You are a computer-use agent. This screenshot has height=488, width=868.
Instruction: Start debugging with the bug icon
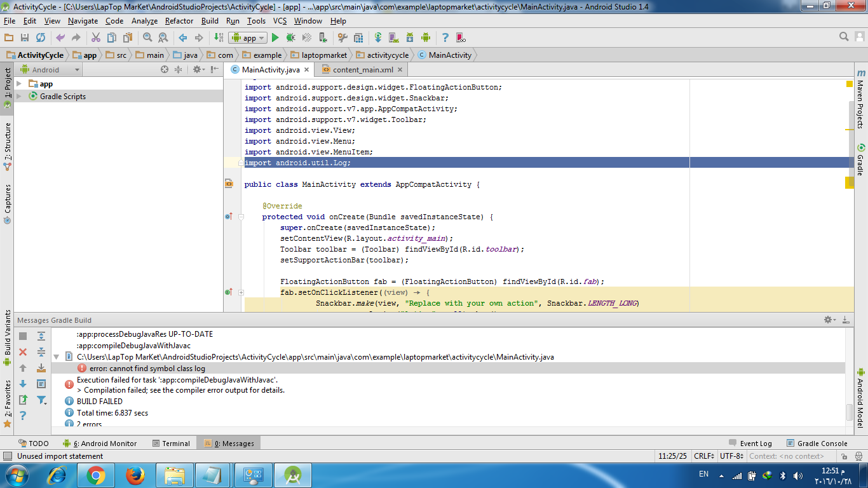pos(291,38)
